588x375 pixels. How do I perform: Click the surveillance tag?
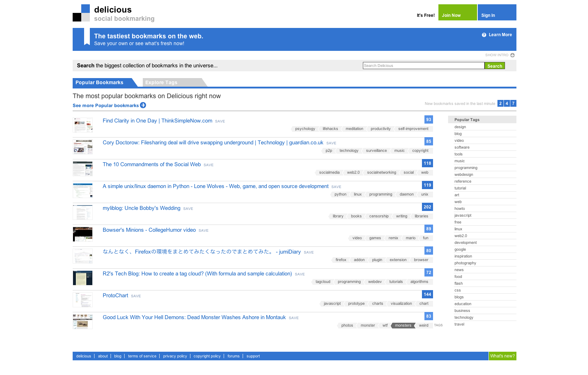[x=376, y=151]
